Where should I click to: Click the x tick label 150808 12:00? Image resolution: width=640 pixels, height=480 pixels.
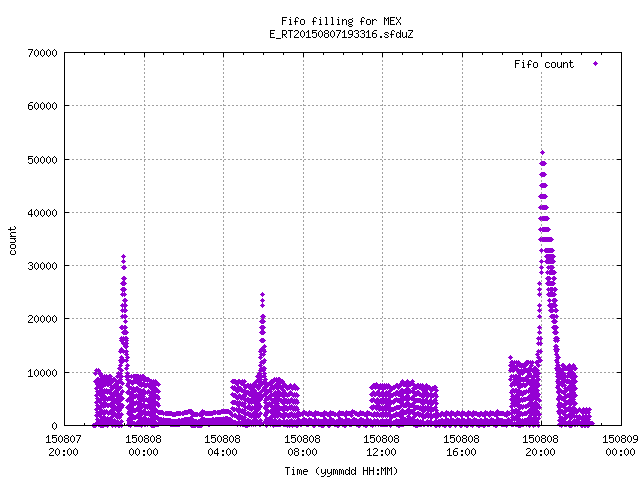[382, 446]
